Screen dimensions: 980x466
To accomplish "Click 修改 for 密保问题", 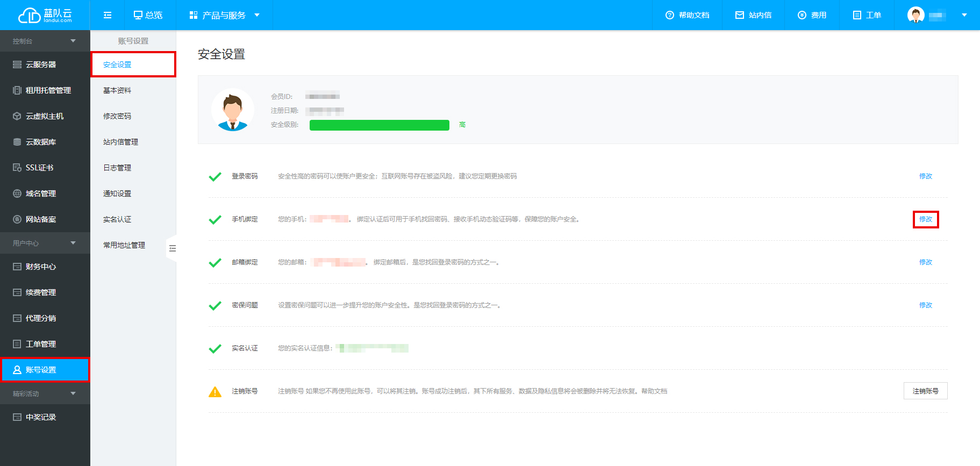I will (x=926, y=305).
